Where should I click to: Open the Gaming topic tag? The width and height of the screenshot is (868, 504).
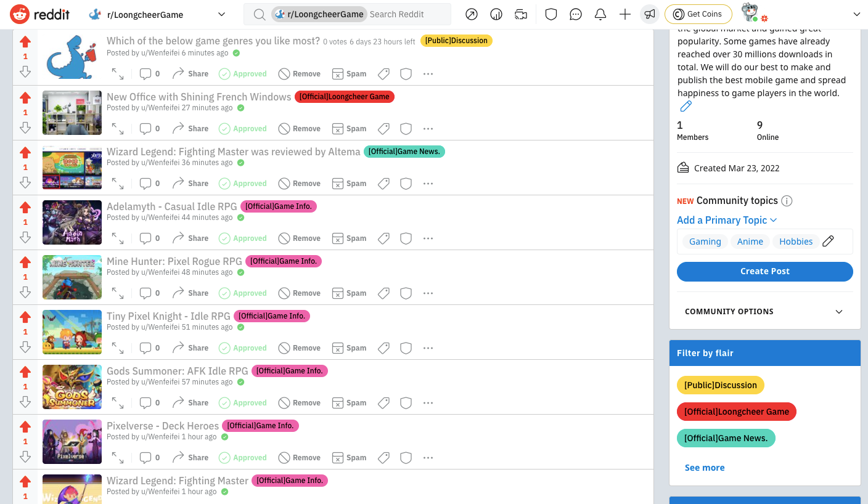point(705,242)
